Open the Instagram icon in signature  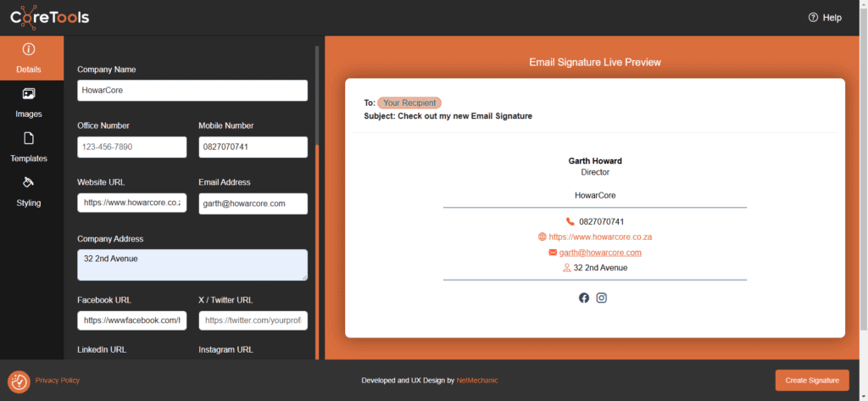click(602, 298)
